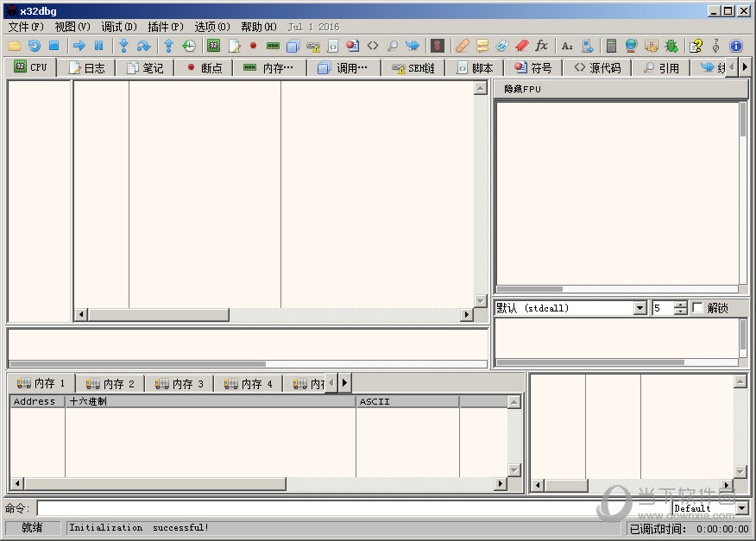Click the A strings toolbar icon
The height and width of the screenshot is (541, 756).
coord(567,46)
